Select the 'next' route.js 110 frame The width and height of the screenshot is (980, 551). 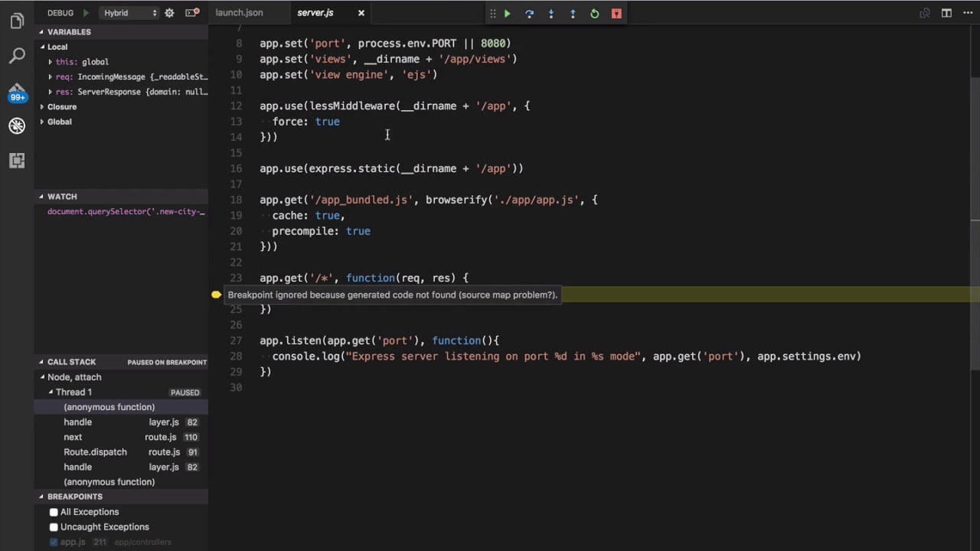pyautogui.click(x=121, y=437)
